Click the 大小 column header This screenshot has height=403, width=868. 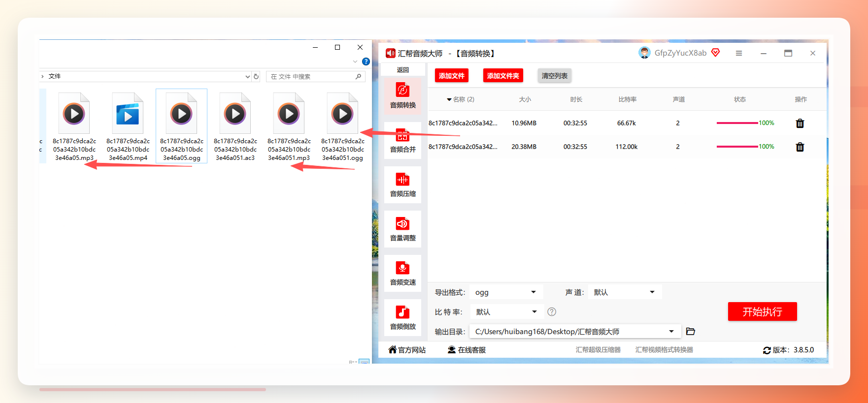pyautogui.click(x=525, y=99)
